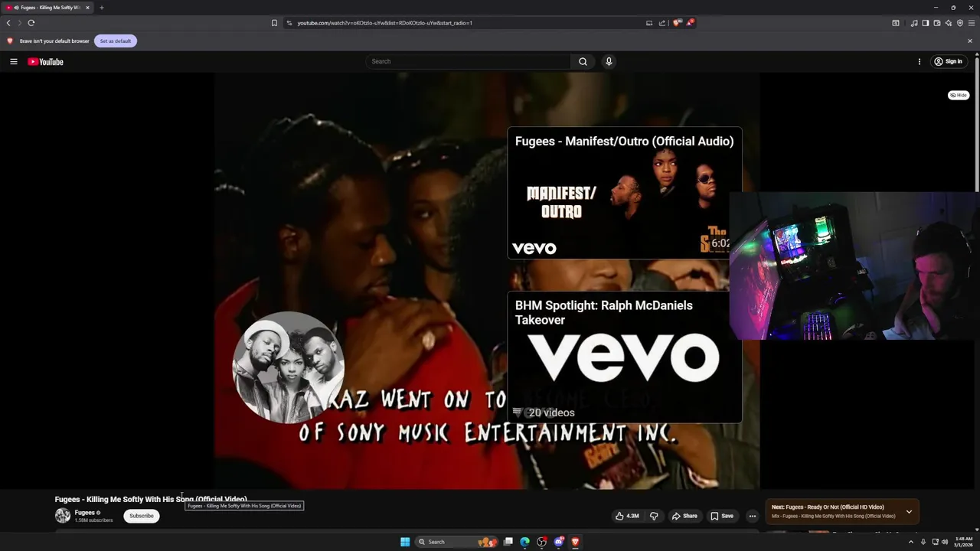The height and width of the screenshot is (551, 980).
Task: Open the search-tabs icon in toolbar
Action: click(896, 23)
